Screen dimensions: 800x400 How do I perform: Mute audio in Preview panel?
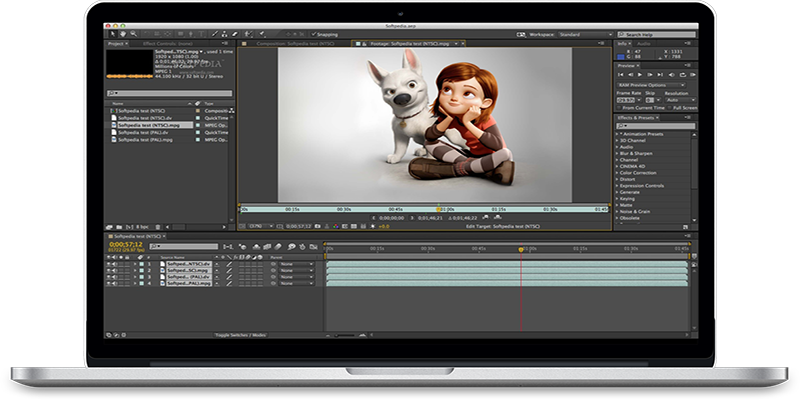tap(672, 75)
